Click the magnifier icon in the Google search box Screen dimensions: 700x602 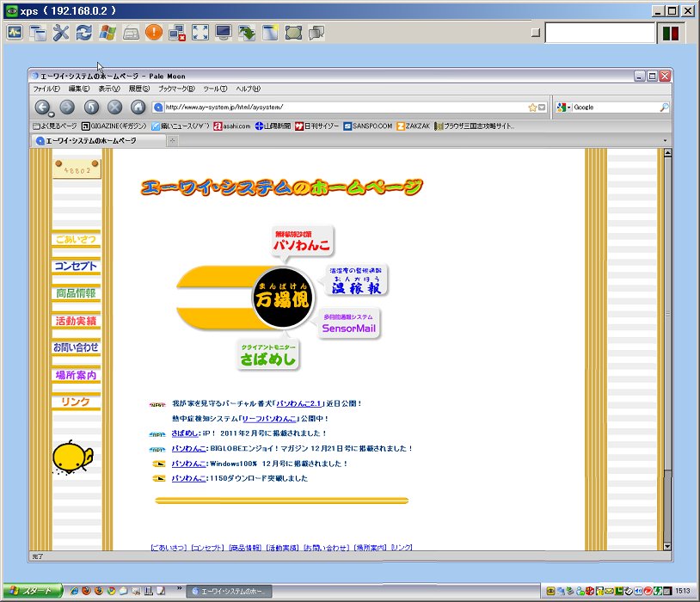click(664, 107)
